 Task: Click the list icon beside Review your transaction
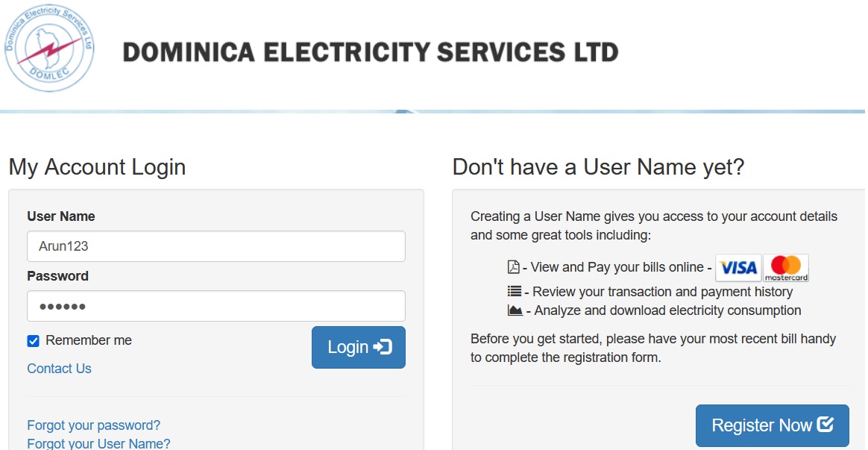click(x=514, y=292)
